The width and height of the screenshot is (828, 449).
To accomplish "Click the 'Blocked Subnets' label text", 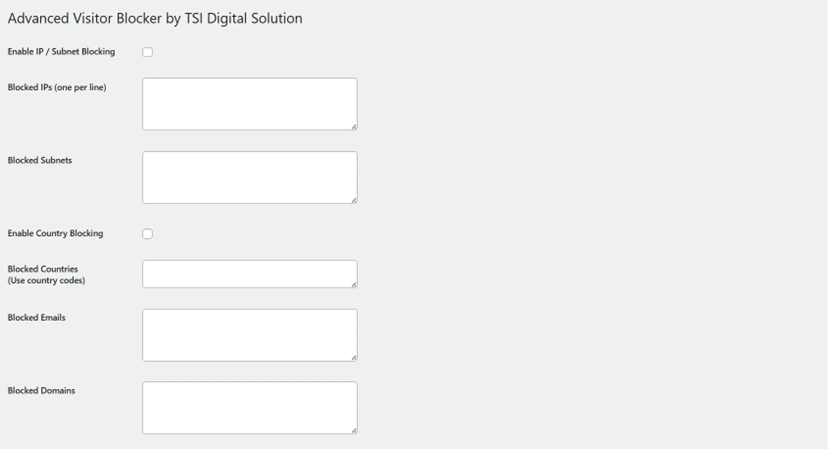I will [x=40, y=161].
